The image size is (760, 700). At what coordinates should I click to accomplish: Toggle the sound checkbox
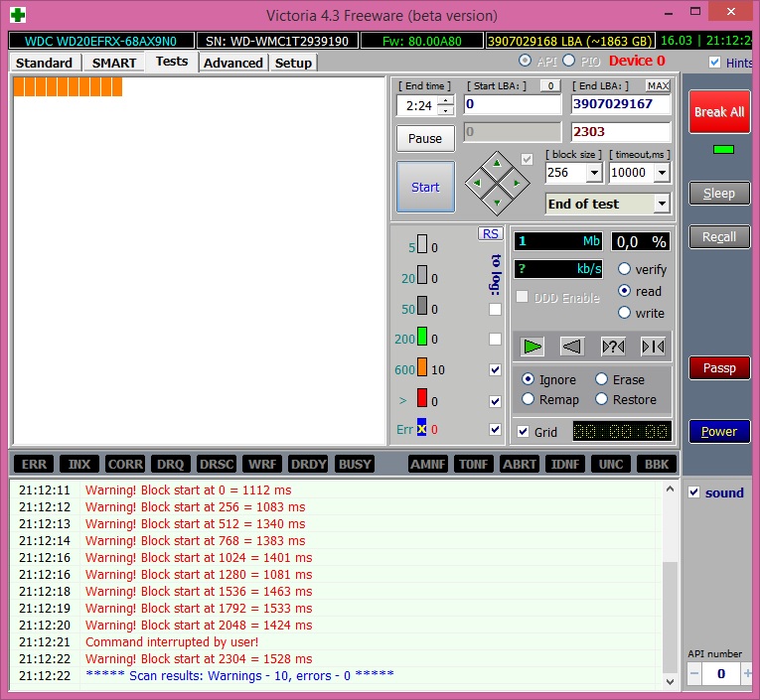tap(694, 492)
